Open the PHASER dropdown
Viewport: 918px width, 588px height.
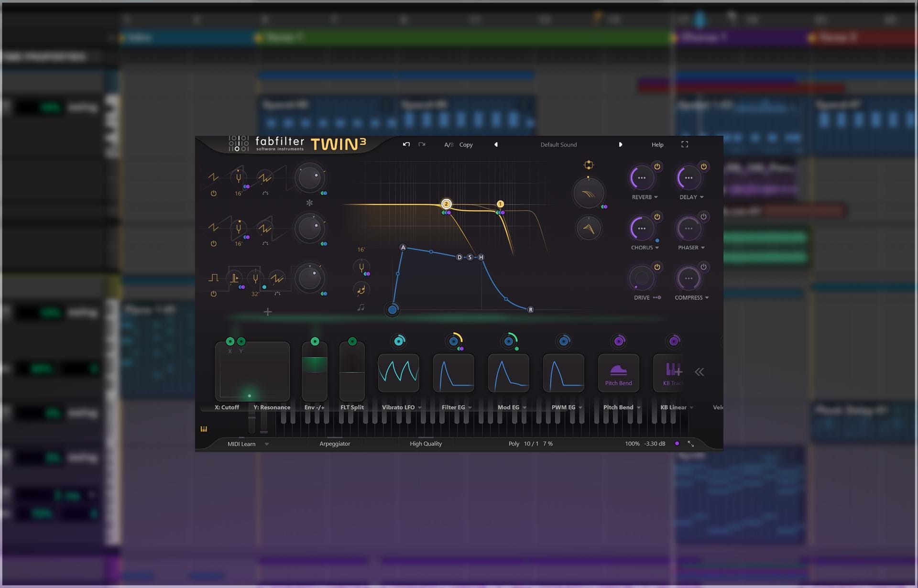(x=691, y=248)
